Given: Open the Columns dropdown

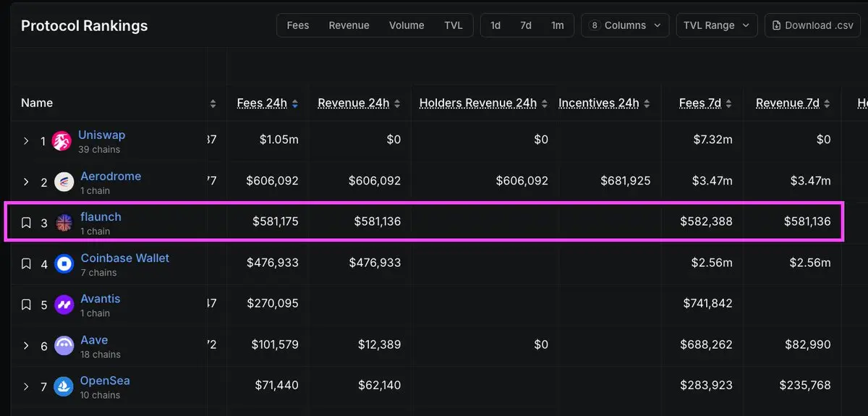Looking at the screenshot, I should (626, 25).
